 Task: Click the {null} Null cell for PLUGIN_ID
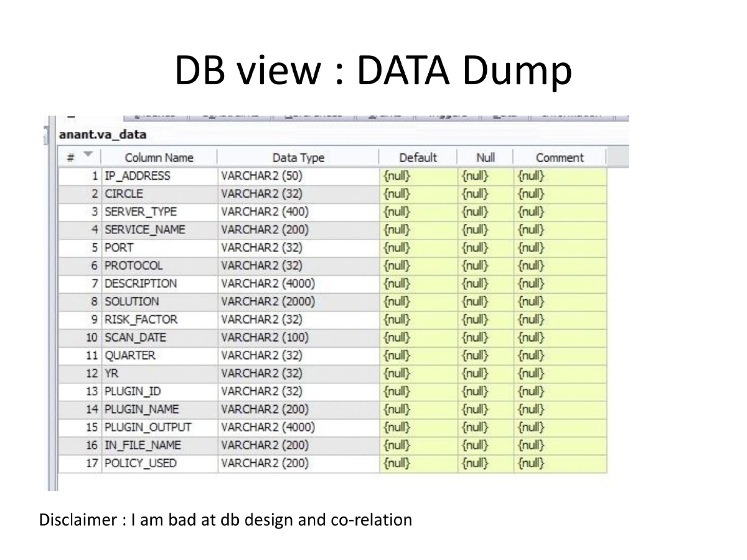click(474, 391)
